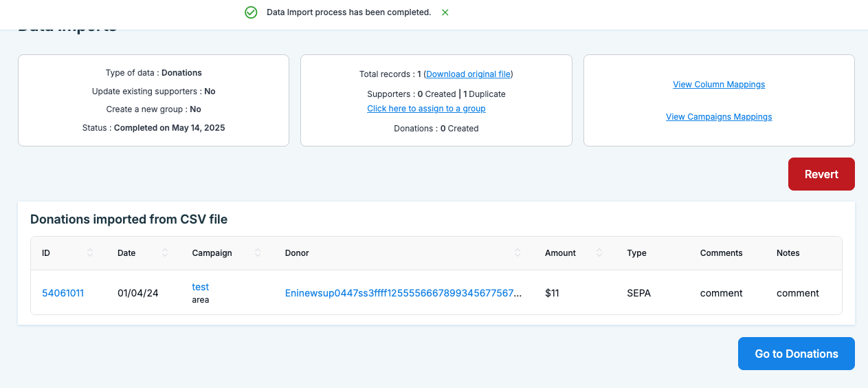Select 'Donations imported from CSV file' heading
The width and height of the screenshot is (868, 388).
129,219
